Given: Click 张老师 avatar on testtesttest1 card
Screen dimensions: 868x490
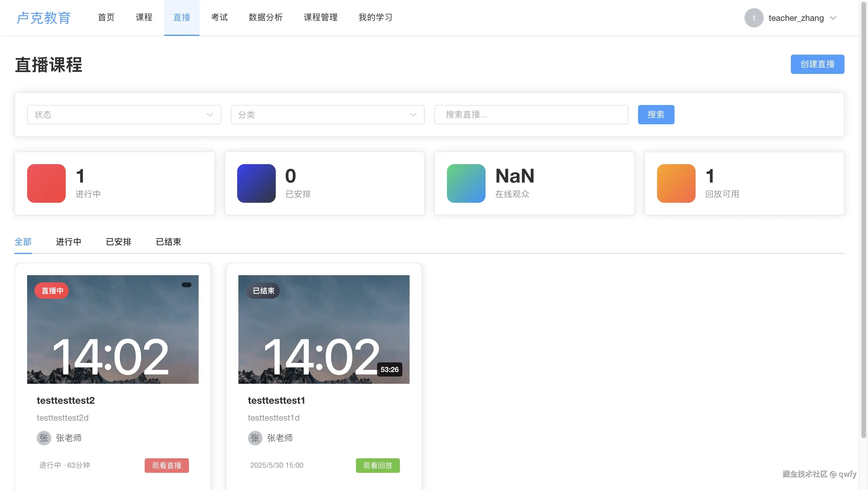Looking at the screenshot, I should tap(255, 438).
